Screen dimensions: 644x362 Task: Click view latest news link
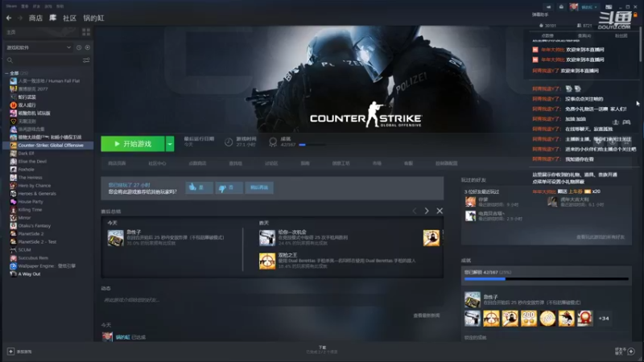(427, 315)
